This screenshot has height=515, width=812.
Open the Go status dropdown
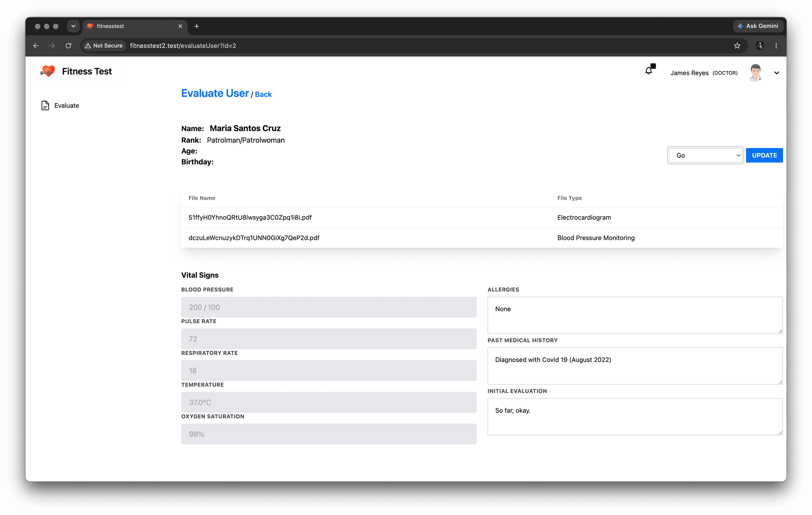(705, 155)
